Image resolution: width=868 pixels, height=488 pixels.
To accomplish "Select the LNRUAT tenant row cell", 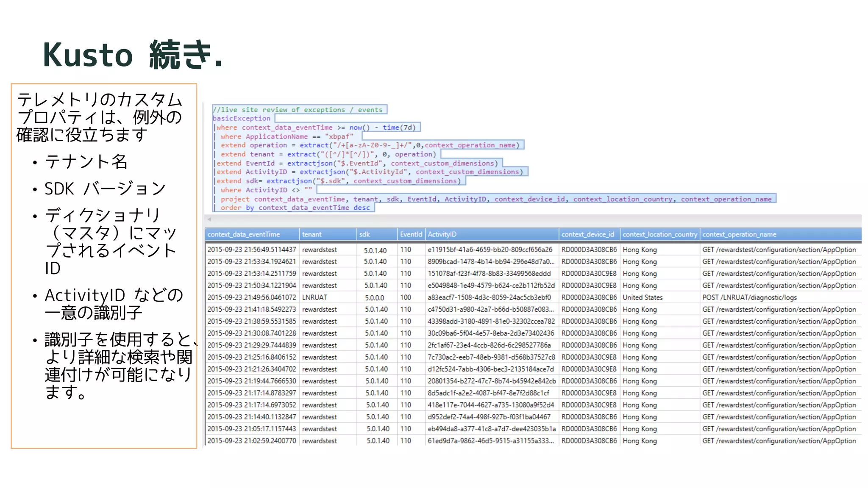I will 314,297.
